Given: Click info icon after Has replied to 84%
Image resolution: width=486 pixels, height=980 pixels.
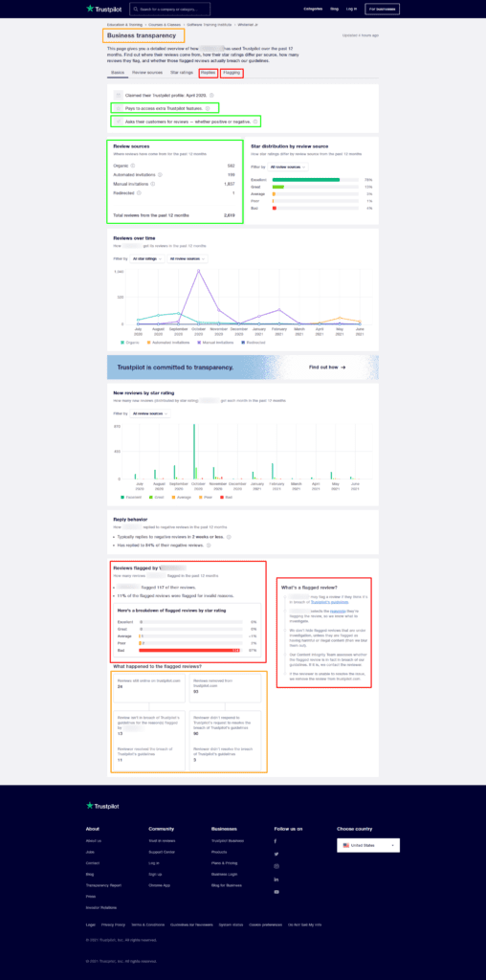Looking at the screenshot, I should (210, 546).
